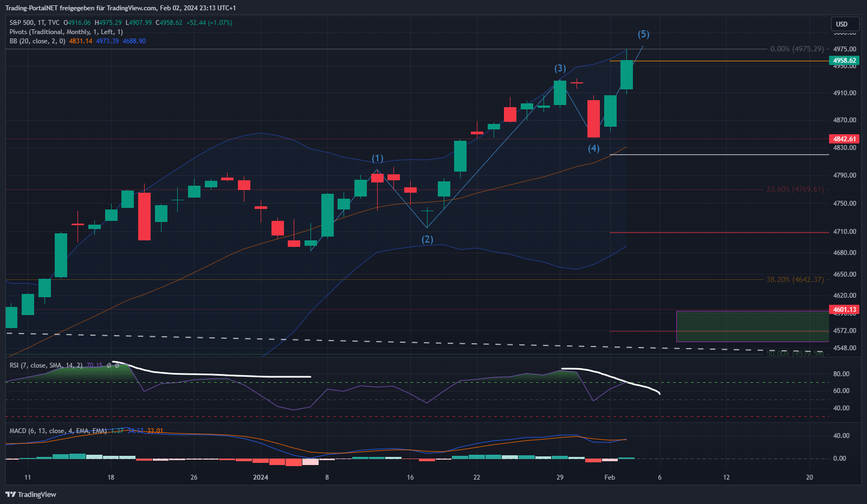Click the Feb date on time axis

[610, 477]
